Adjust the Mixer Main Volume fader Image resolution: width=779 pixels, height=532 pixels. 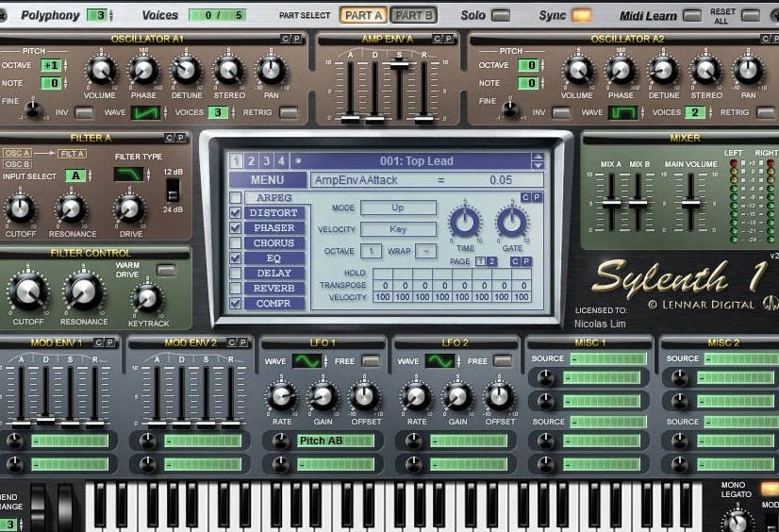(690, 203)
